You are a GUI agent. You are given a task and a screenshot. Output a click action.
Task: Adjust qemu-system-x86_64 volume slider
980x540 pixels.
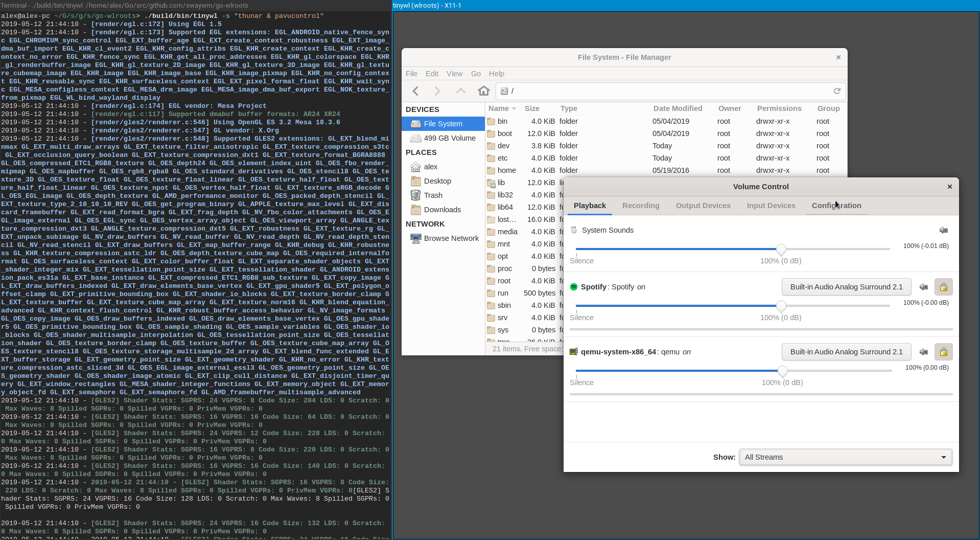coord(733,371)
